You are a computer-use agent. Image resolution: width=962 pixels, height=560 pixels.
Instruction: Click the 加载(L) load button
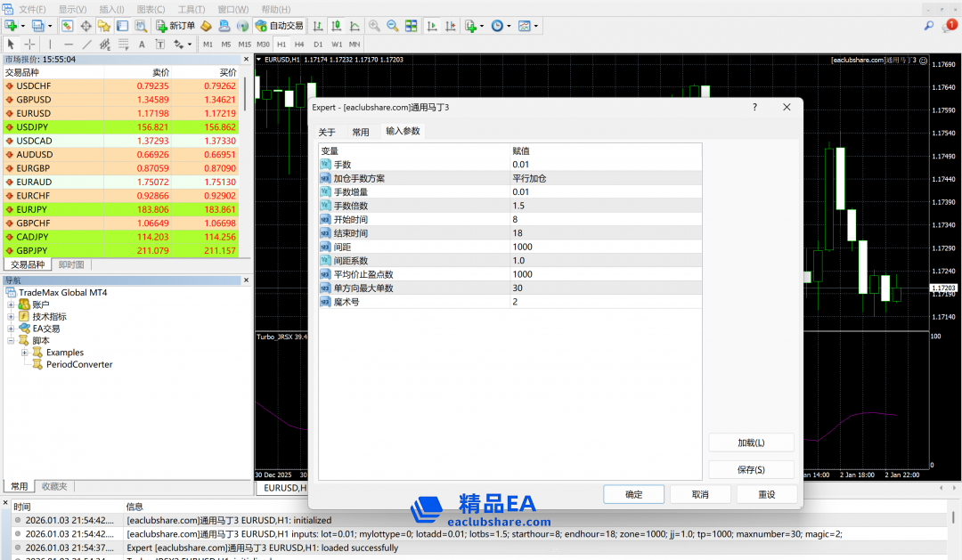(750, 442)
